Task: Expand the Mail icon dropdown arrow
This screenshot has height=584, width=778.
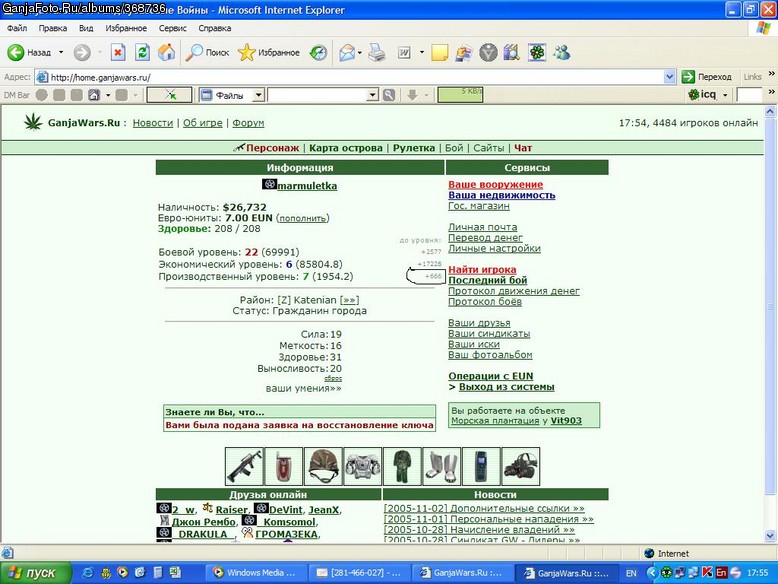Action: (360, 52)
